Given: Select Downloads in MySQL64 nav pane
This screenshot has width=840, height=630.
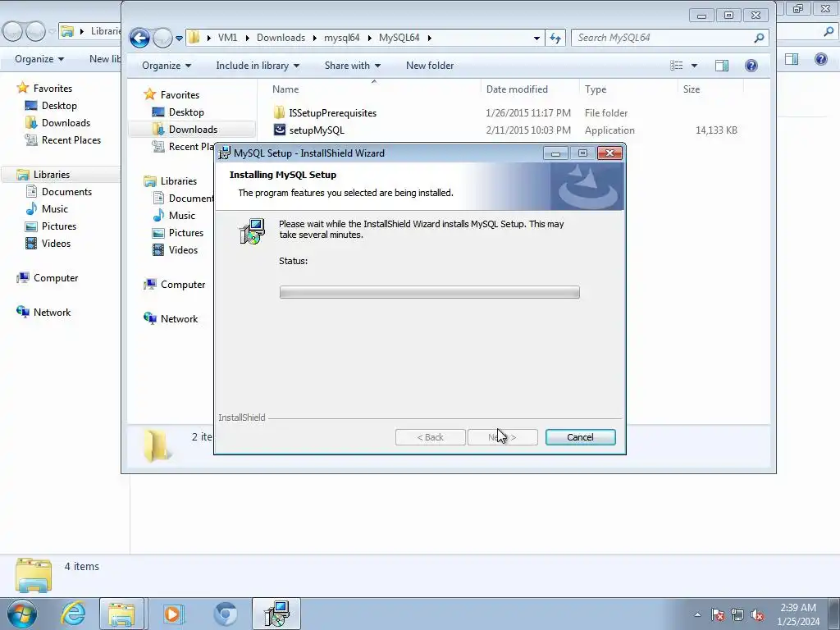Looking at the screenshot, I should (193, 129).
